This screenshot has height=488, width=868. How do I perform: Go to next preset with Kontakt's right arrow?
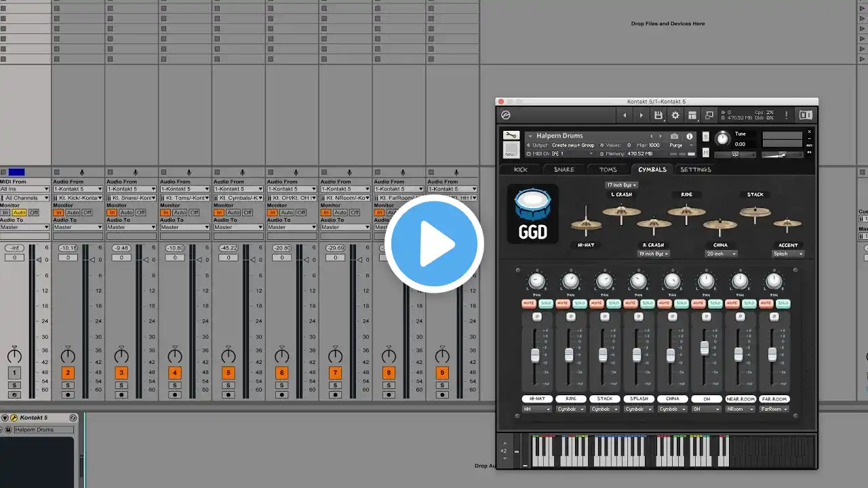pyautogui.click(x=642, y=115)
